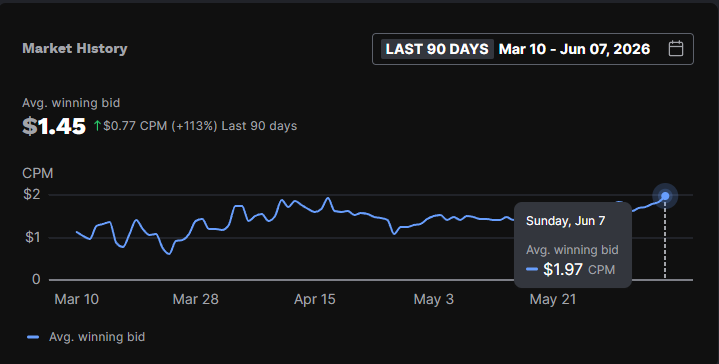Click the May 3 axis label

(433, 299)
